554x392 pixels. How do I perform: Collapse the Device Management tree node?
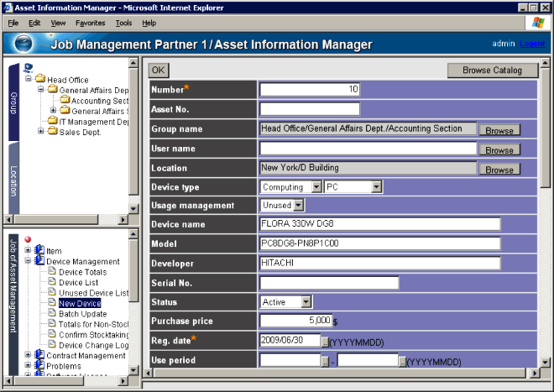29,261
